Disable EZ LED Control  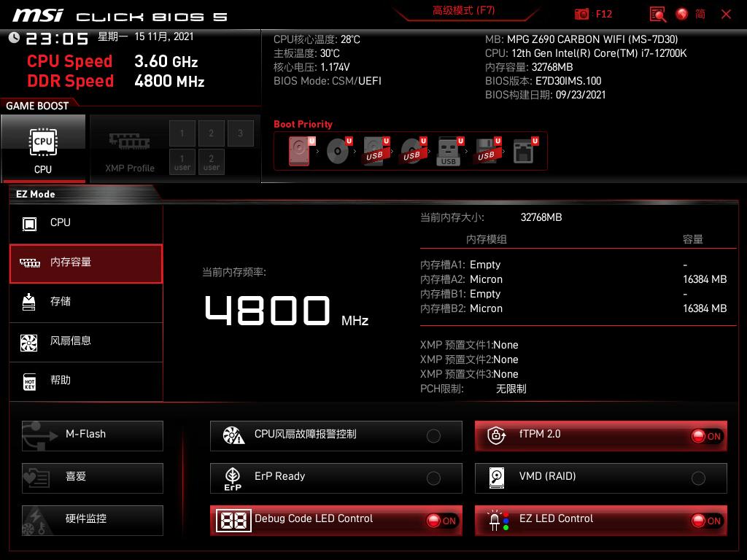tap(703, 521)
